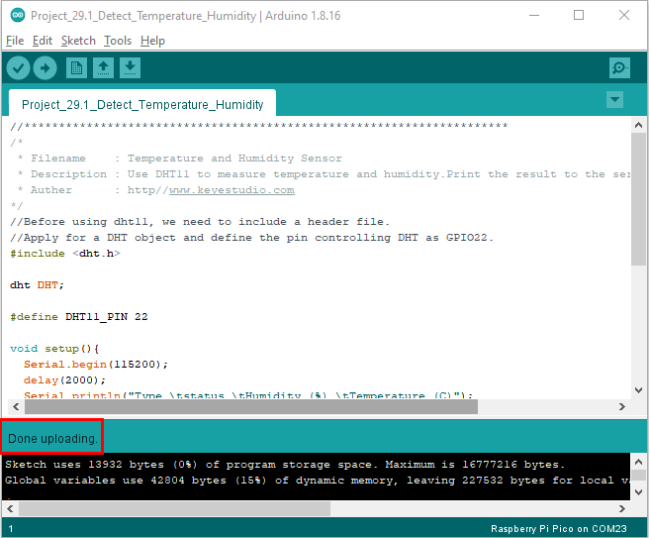650x538 pixels.
Task: Click the 'delay(2000);' code line
Action: [x=65, y=380]
